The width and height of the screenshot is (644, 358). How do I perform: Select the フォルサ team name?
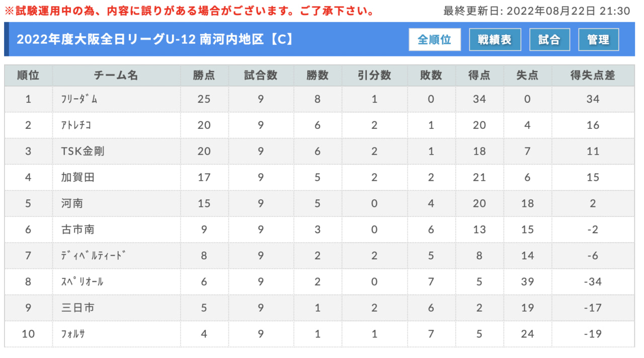(x=72, y=334)
